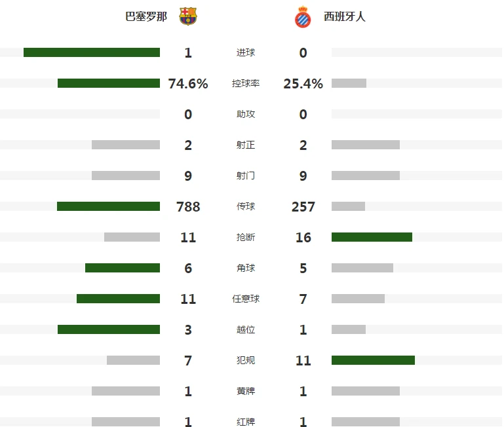Screen dimensions: 504x427
Task: Click the green Barcelona goals bar
Action: pyautogui.click(x=92, y=52)
